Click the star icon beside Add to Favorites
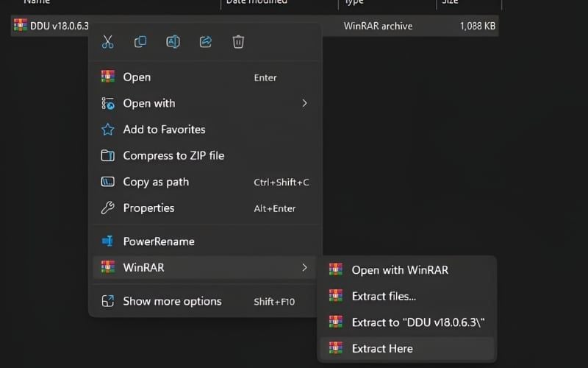 (108, 130)
